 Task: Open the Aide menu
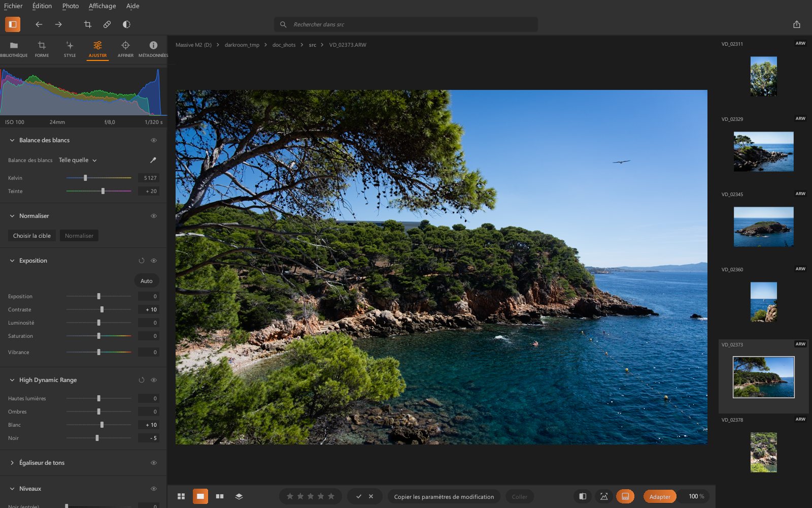pos(133,6)
